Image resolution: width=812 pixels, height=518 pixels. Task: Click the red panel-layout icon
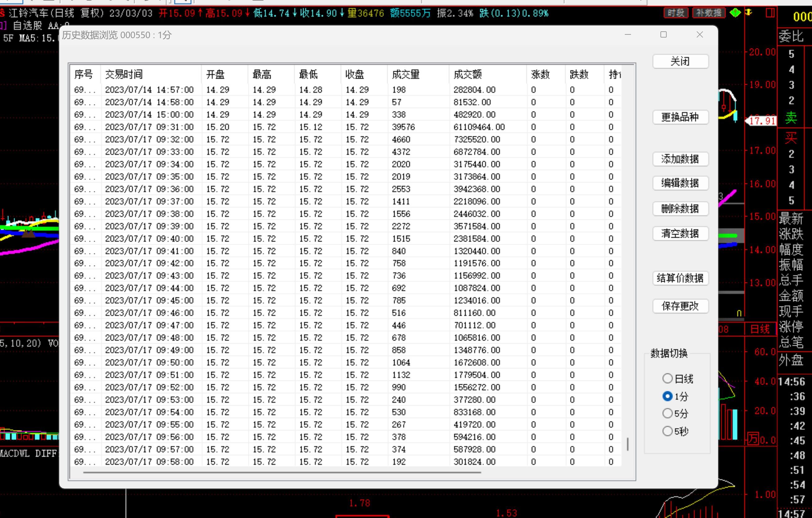point(770,13)
